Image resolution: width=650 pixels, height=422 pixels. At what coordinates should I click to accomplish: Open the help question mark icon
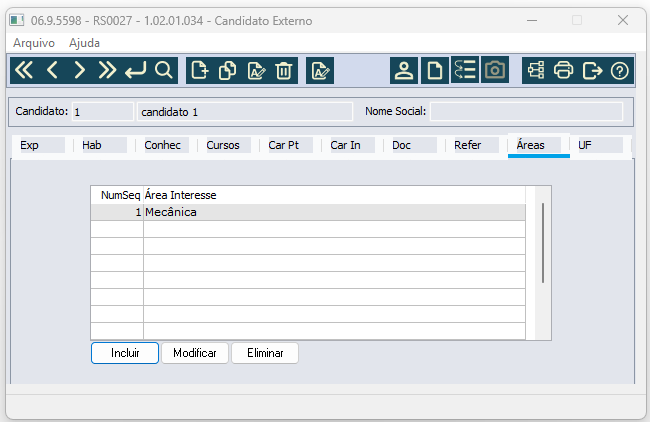tap(620, 70)
